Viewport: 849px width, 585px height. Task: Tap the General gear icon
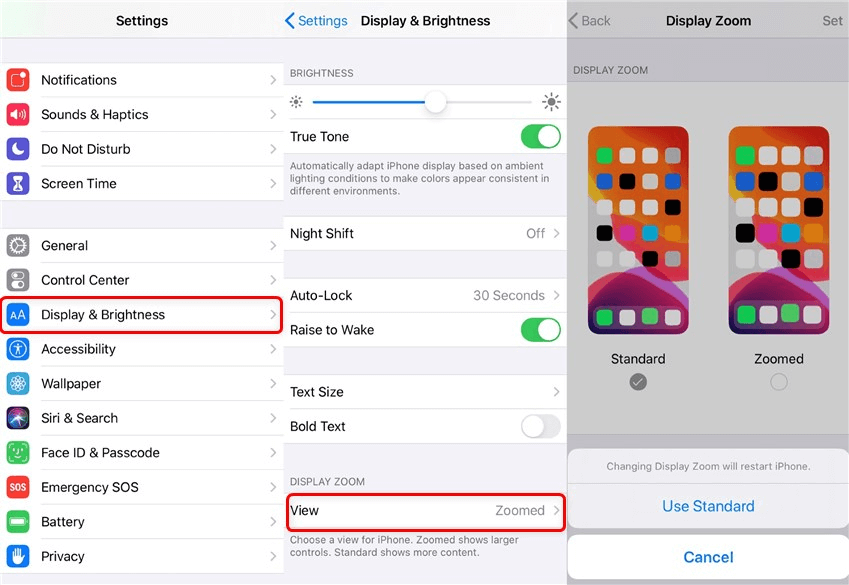(x=18, y=245)
